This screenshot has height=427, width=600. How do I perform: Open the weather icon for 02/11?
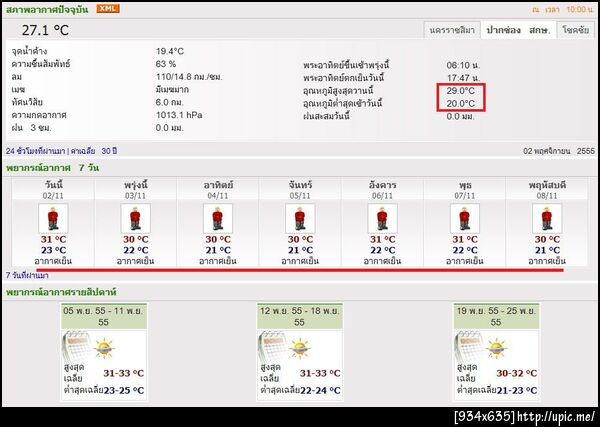tap(53, 218)
